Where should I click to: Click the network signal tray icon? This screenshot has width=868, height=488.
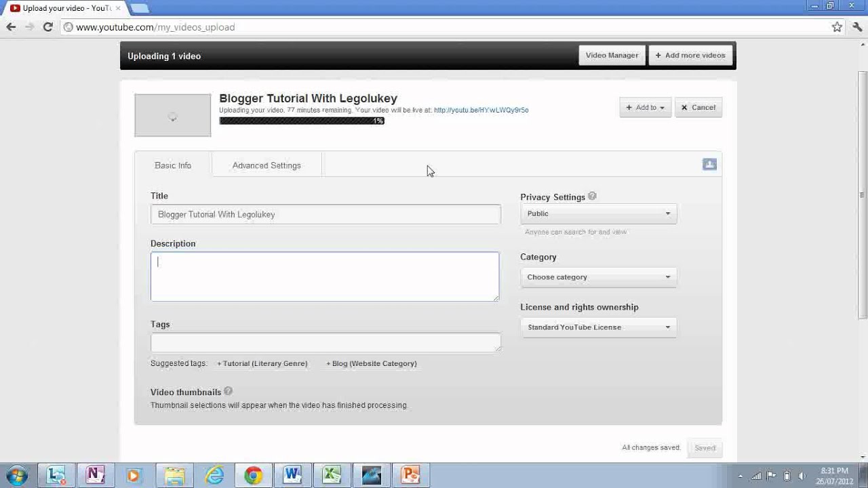coord(756,476)
